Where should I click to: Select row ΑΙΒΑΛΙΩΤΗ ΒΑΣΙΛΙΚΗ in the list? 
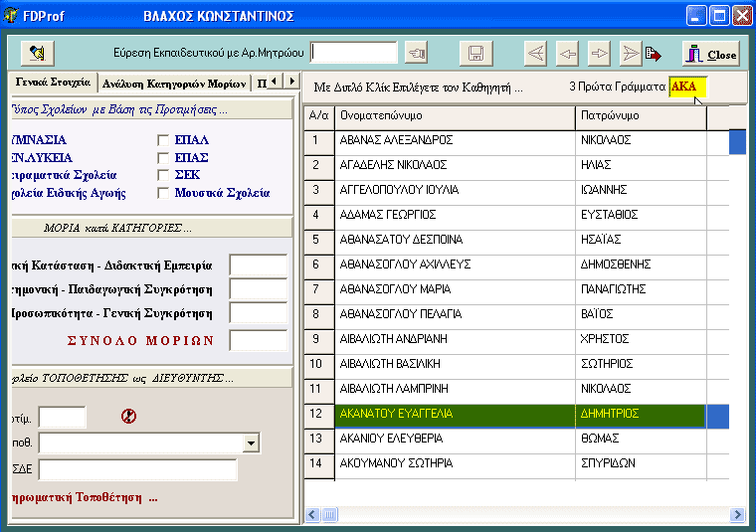(x=454, y=364)
